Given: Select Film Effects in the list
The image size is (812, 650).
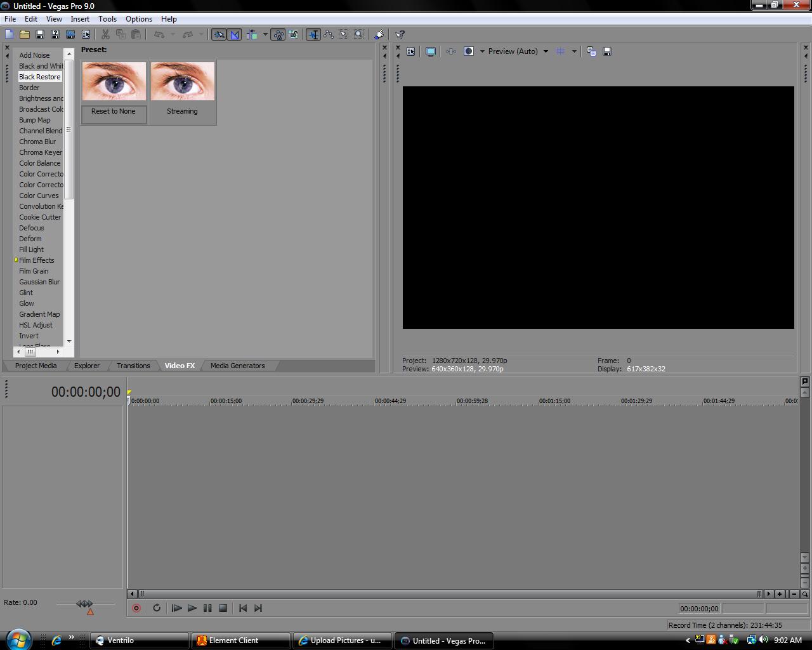Looking at the screenshot, I should (37, 260).
